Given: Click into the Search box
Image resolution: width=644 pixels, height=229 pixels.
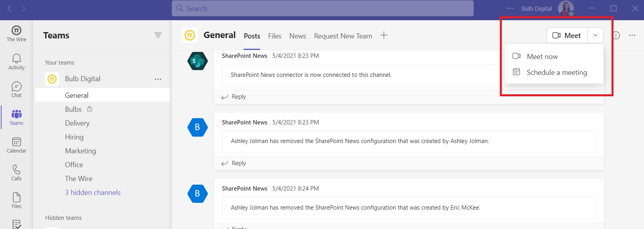Looking at the screenshot, I should click(x=323, y=8).
